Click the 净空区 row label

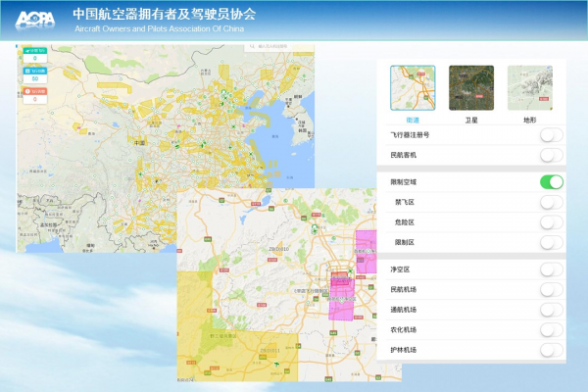400,269
